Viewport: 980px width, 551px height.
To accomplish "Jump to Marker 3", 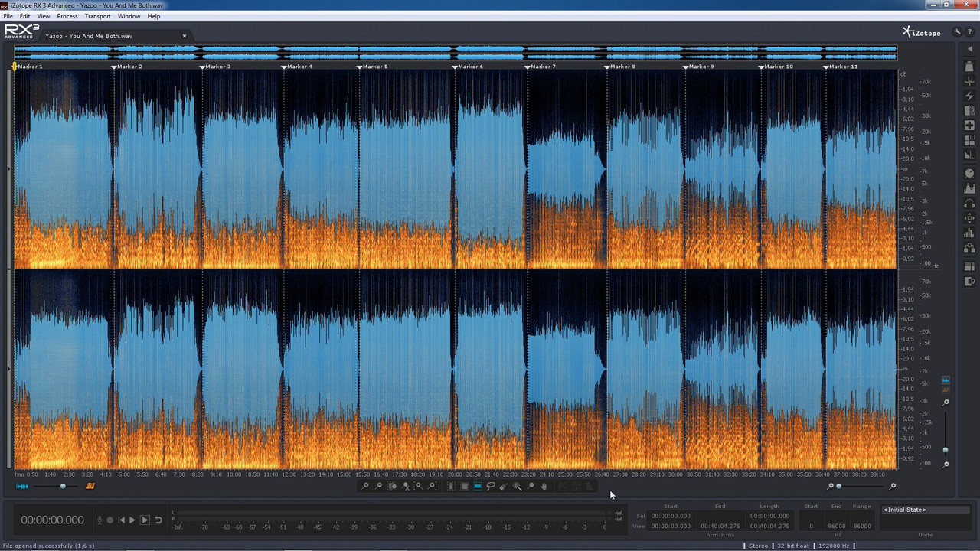I will click(217, 67).
